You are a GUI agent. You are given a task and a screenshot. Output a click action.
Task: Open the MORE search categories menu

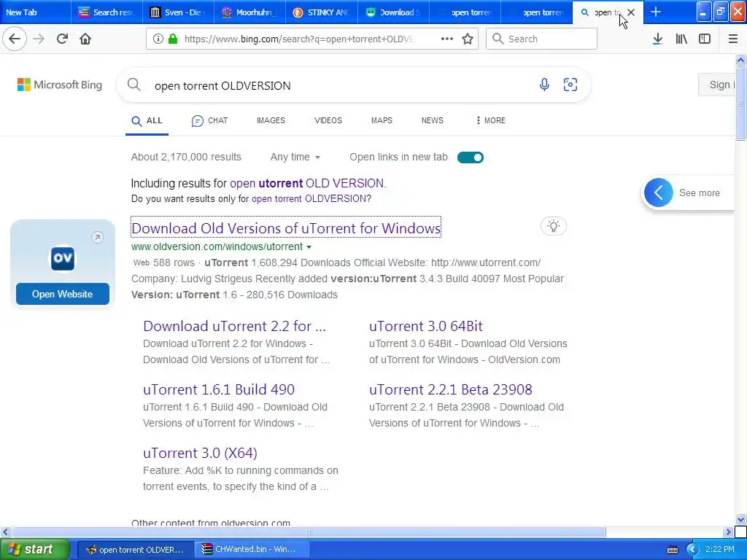(x=490, y=120)
